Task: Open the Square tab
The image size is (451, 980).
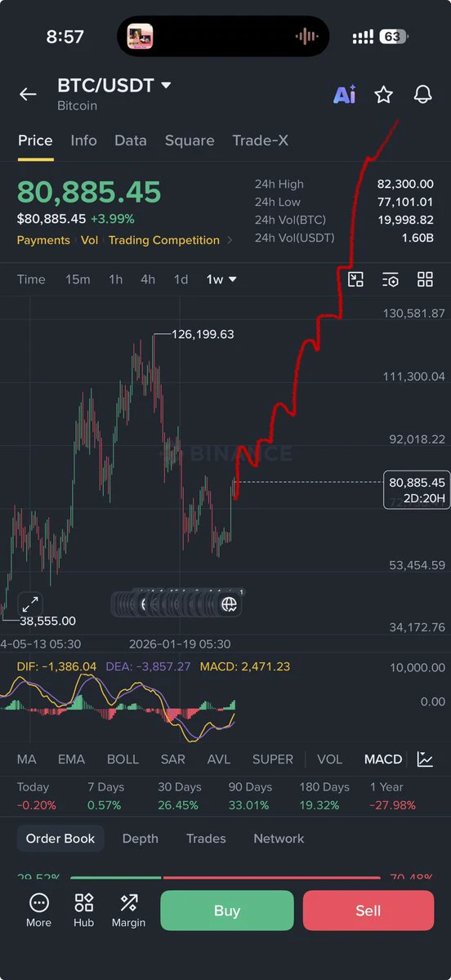Action: (190, 140)
